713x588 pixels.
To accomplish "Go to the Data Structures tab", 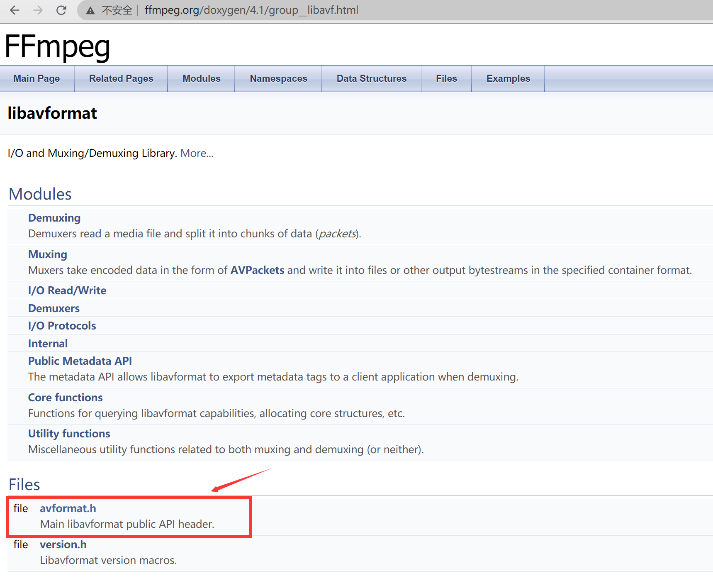I will (372, 78).
